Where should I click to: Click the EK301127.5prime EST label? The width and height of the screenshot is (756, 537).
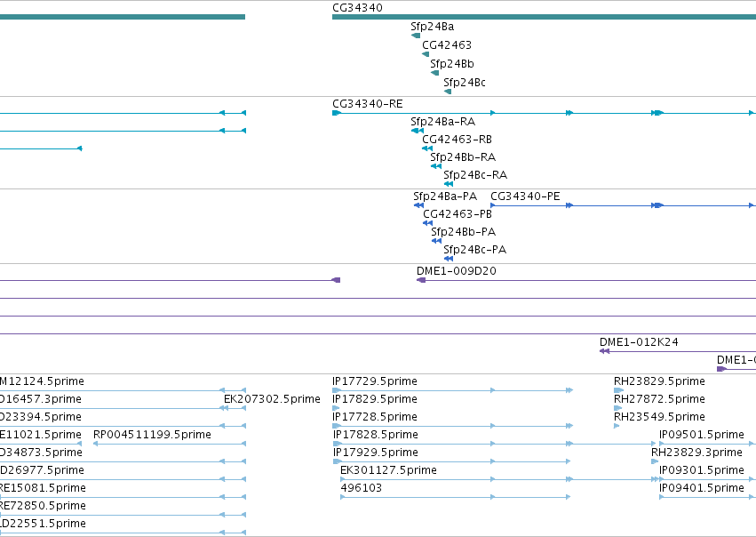(388, 470)
